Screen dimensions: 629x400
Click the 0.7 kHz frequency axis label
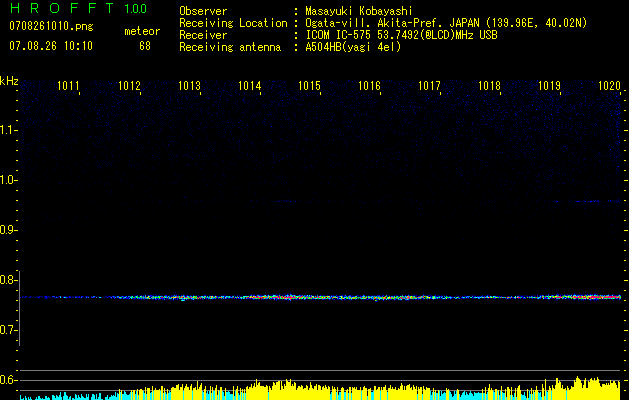coord(7,330)
